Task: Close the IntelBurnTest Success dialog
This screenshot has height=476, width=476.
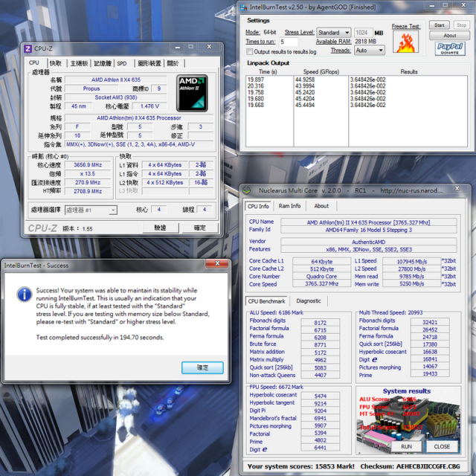Action: coord(217,263)
